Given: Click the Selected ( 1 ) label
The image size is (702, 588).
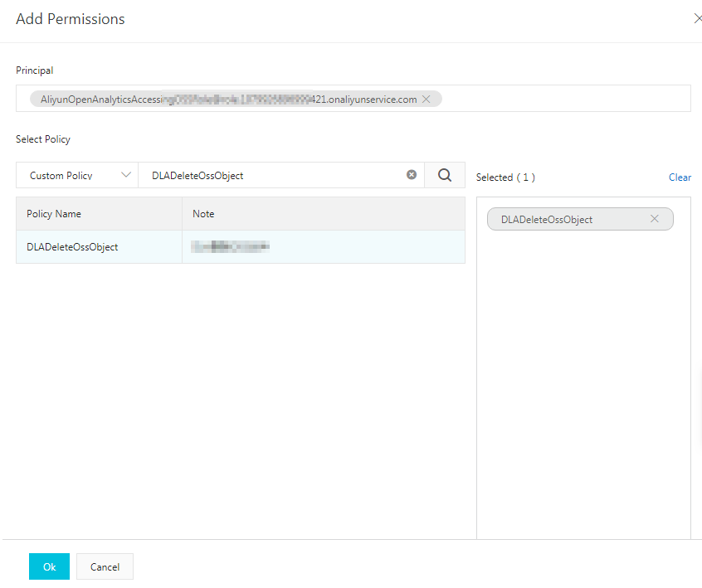Looking at the screenshot, I should click(505, 177).
